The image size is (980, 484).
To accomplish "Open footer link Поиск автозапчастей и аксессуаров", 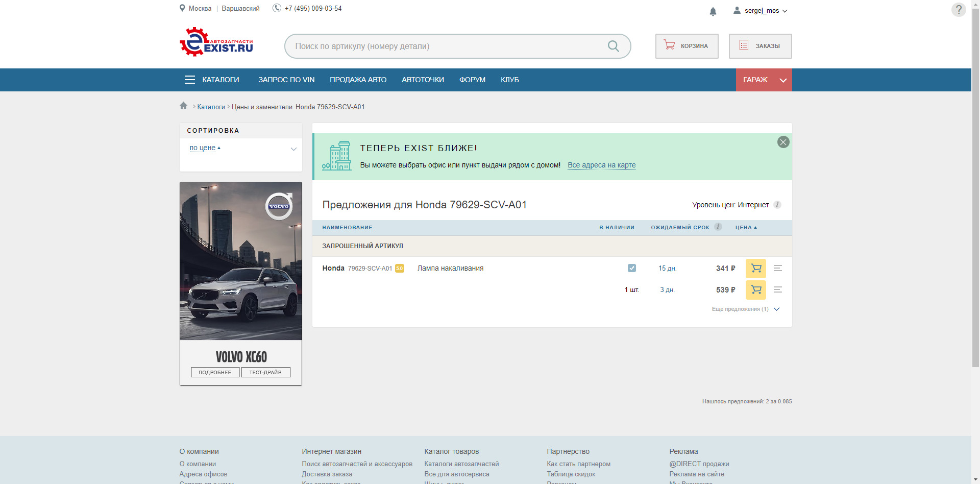I will (x=357, y=464).
